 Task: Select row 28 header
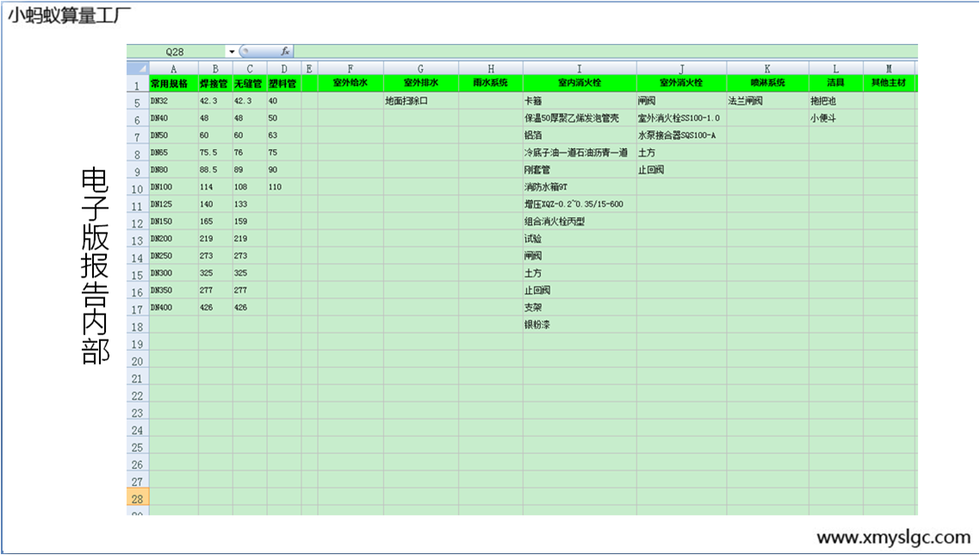point(138,498)
